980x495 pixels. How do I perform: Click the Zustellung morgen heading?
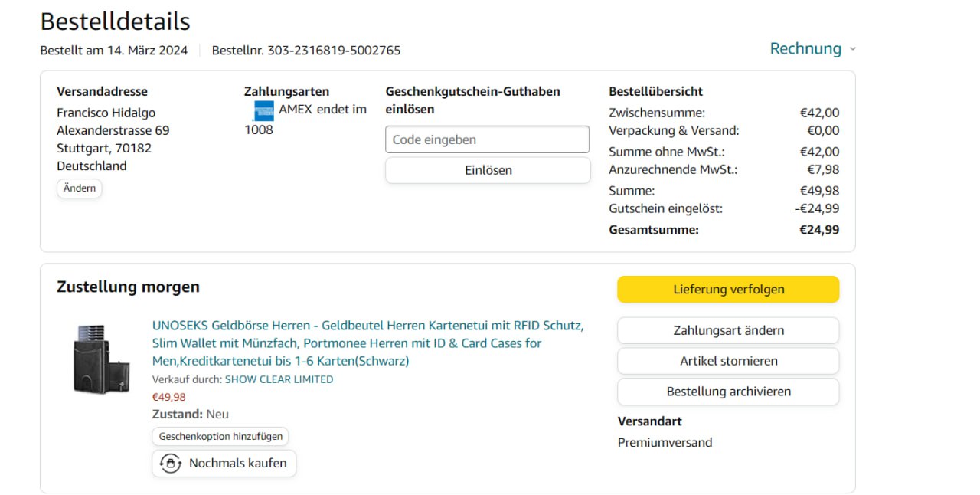pos(128,287)
